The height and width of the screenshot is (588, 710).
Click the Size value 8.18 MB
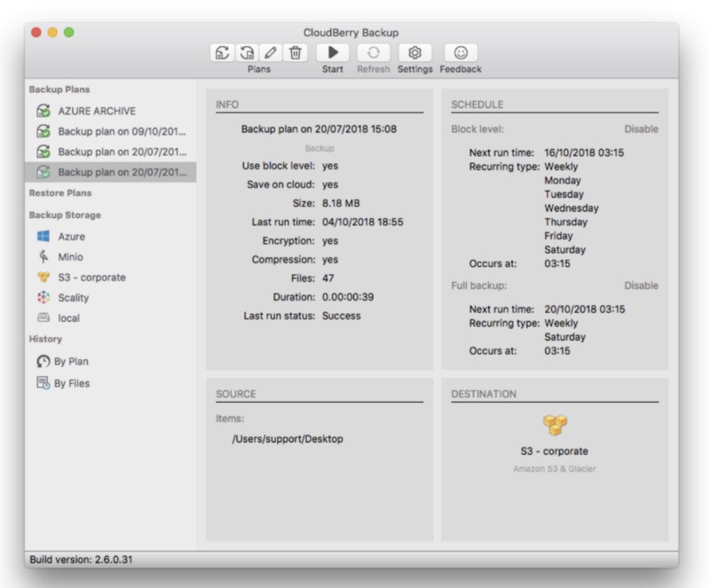pos(341,203)
